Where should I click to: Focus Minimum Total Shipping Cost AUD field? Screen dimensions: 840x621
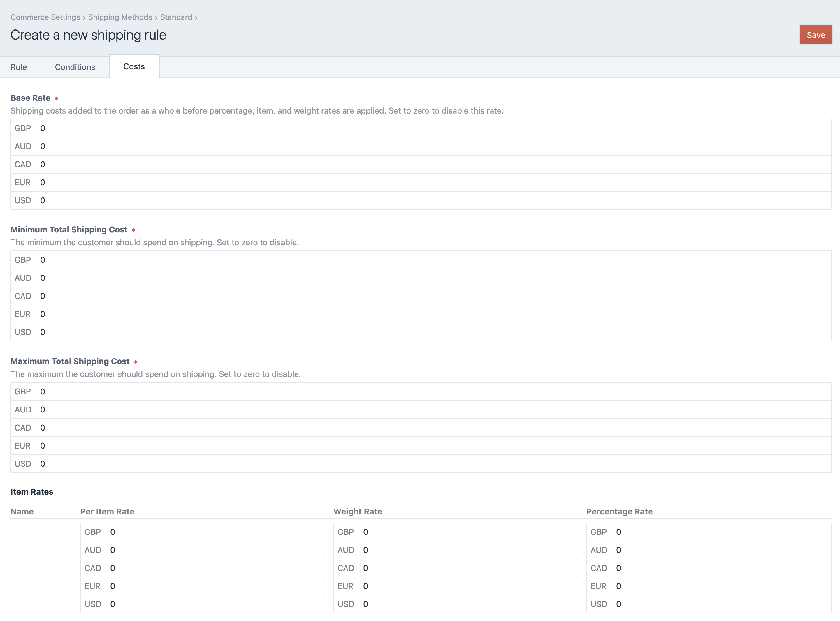tap(433, 278)
